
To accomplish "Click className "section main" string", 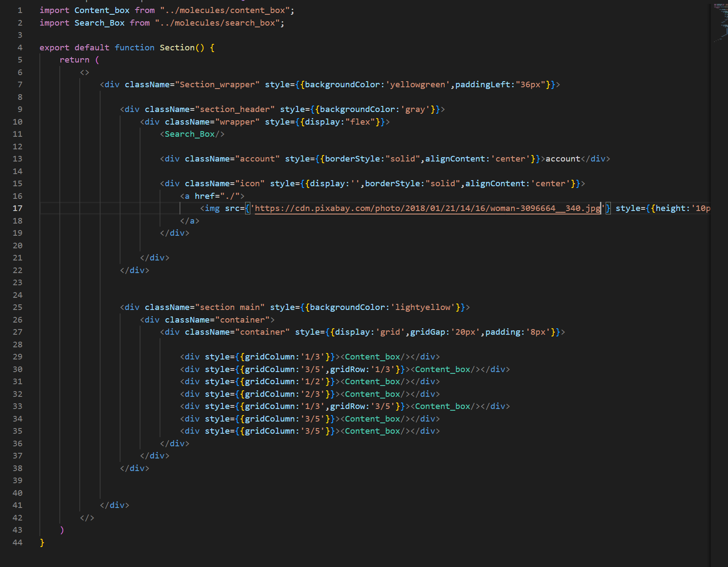I will (230, 307).
